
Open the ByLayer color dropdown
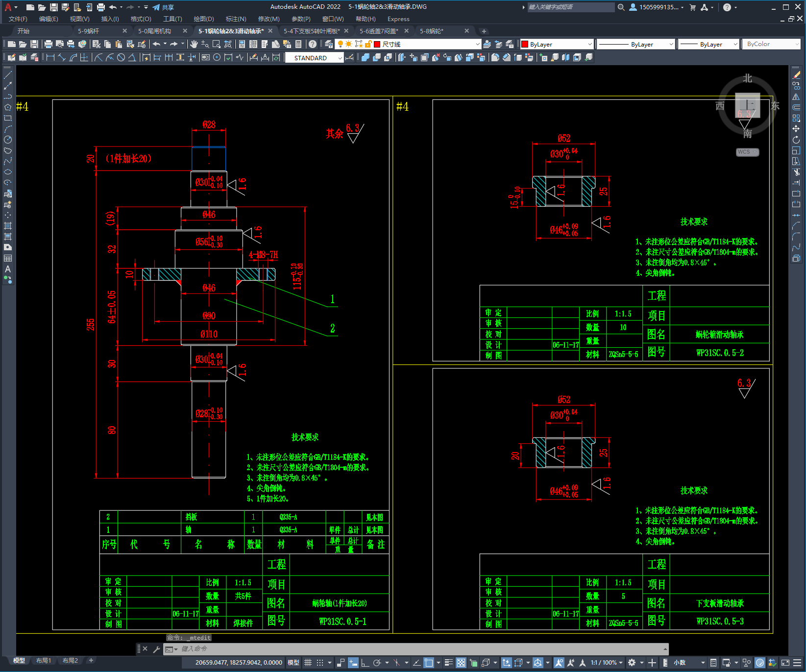point(557,44)
